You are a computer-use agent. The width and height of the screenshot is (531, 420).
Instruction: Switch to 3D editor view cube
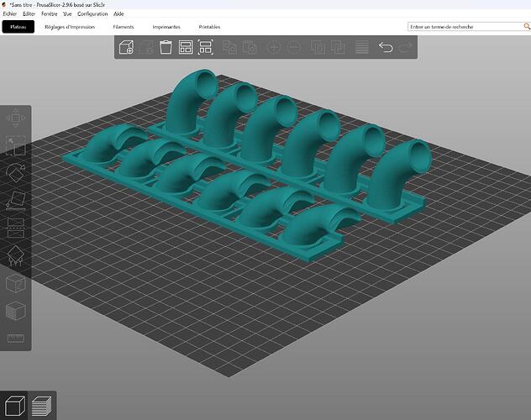click(14, 406)
